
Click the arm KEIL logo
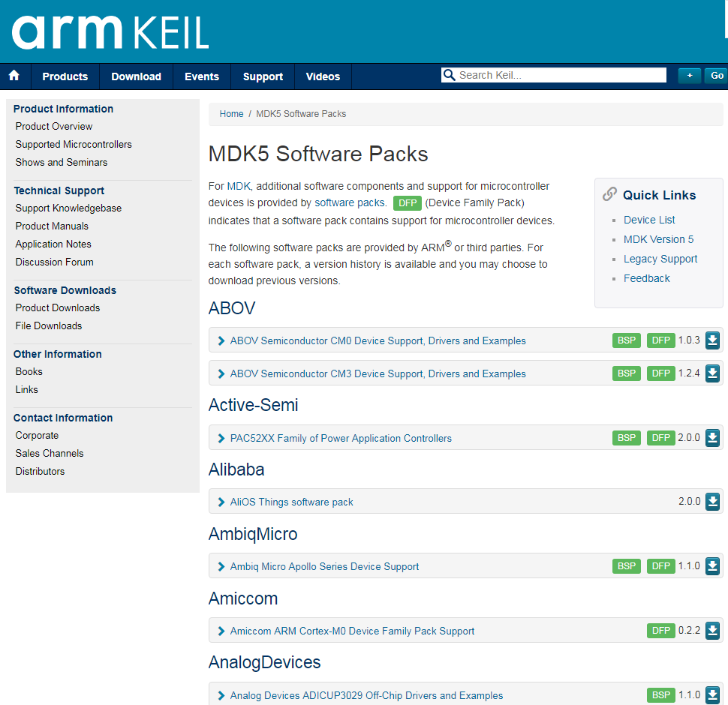(x=110, y=32)
